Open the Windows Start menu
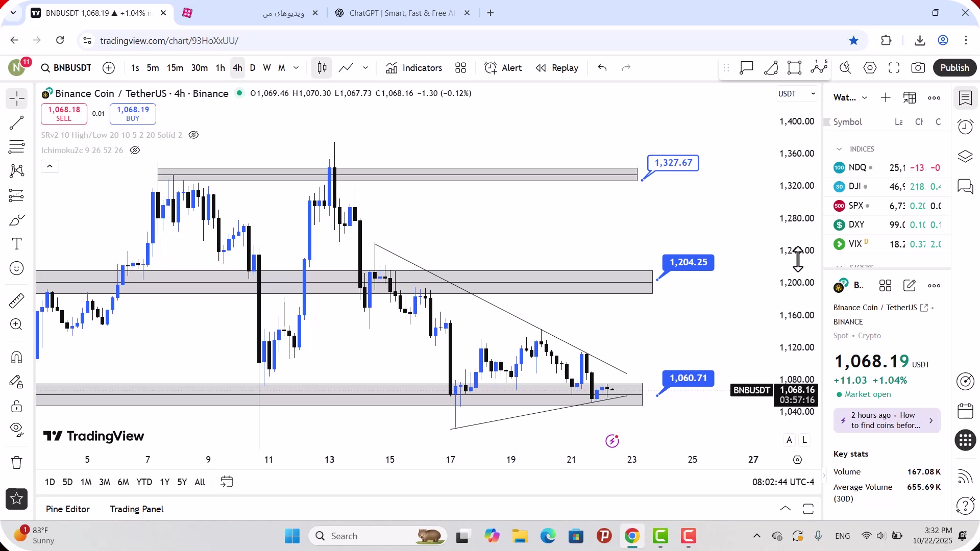Image resolution: width=980 pixels, height=551 pixels. (x=292, y=536)
